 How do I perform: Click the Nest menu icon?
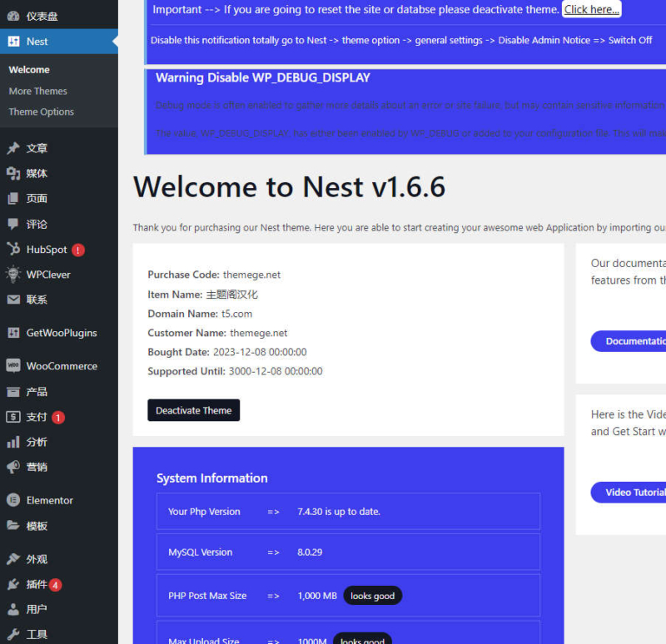pos(13,41)
